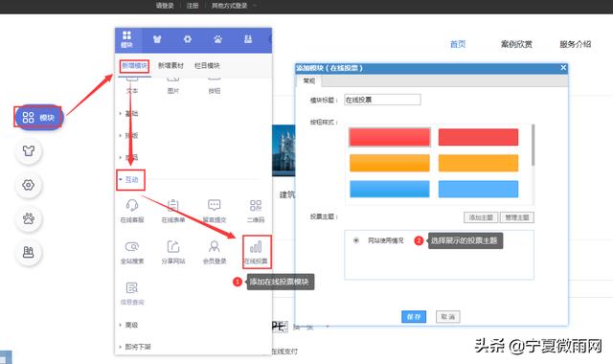This screenshot has width=613, height=364.
Task: Add the 全站搜索 search module
Action: click(x=132, y=252)
